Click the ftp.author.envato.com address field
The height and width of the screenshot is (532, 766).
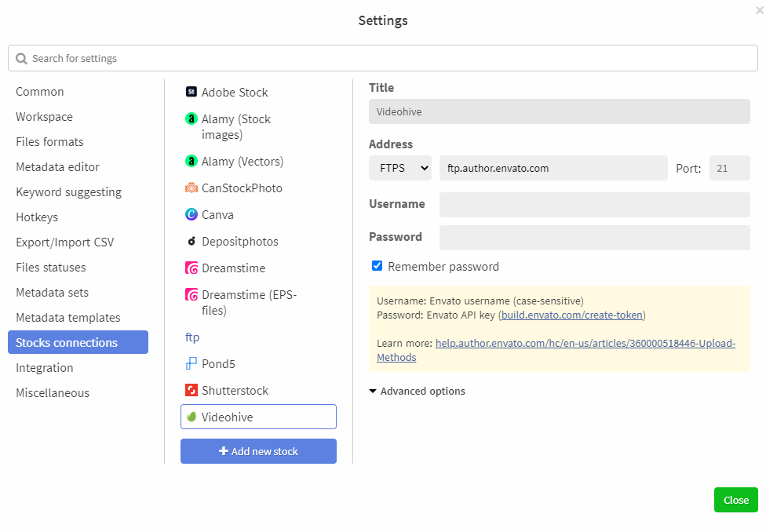coord(553,168)
